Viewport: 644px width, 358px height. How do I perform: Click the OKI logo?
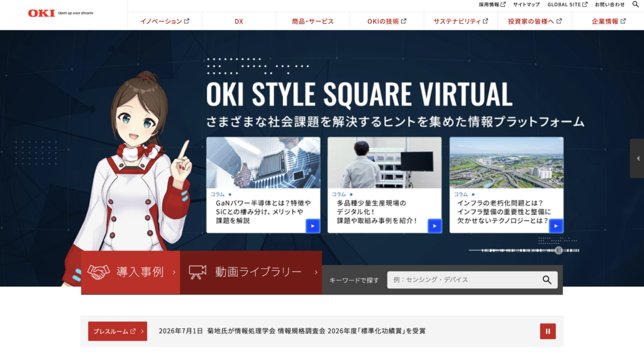[42, 13]
